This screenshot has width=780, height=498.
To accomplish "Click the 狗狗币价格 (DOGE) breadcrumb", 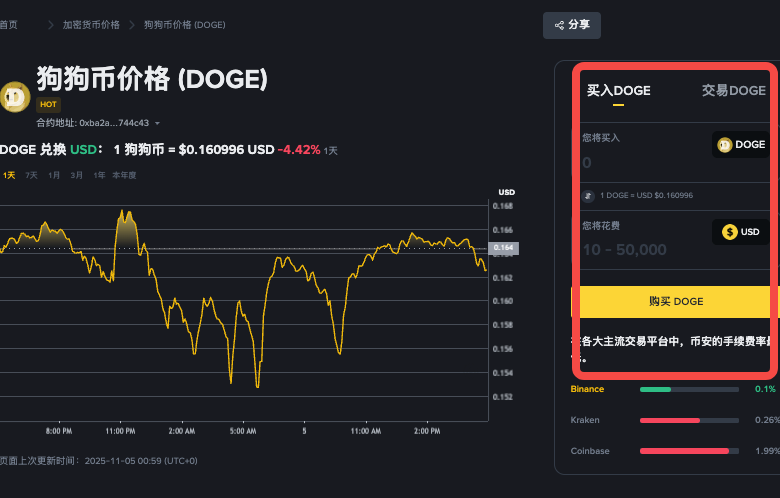I will click(185, 25).
